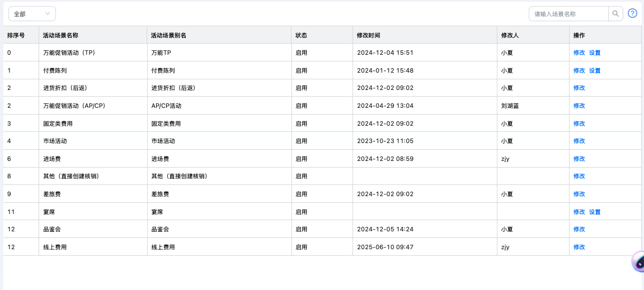
Task: Click 修改 for 万能促销活动（TP） row
Action: click(579, 53)
